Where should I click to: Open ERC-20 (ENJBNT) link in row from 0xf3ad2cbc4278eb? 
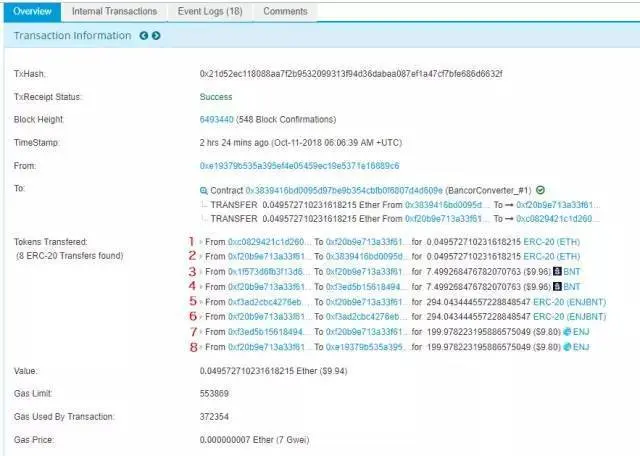point(569,302)
